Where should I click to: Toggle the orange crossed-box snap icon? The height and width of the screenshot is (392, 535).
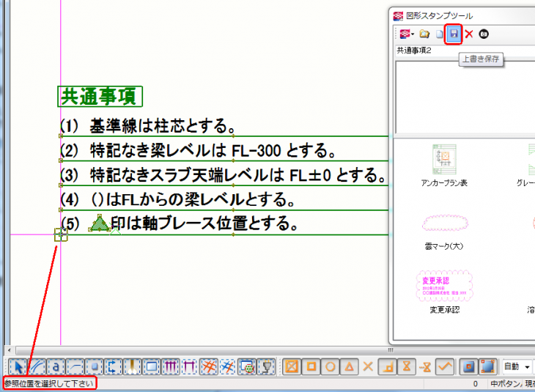coord(292,367)
